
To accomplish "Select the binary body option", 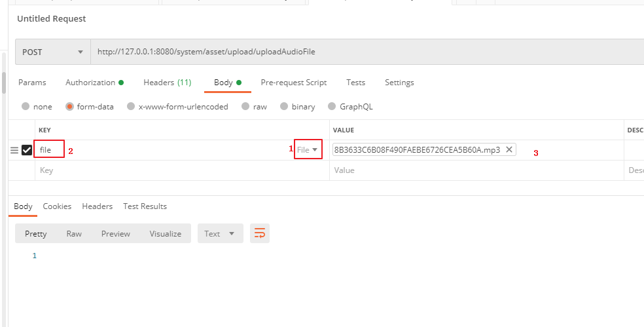I will [285, 106].
